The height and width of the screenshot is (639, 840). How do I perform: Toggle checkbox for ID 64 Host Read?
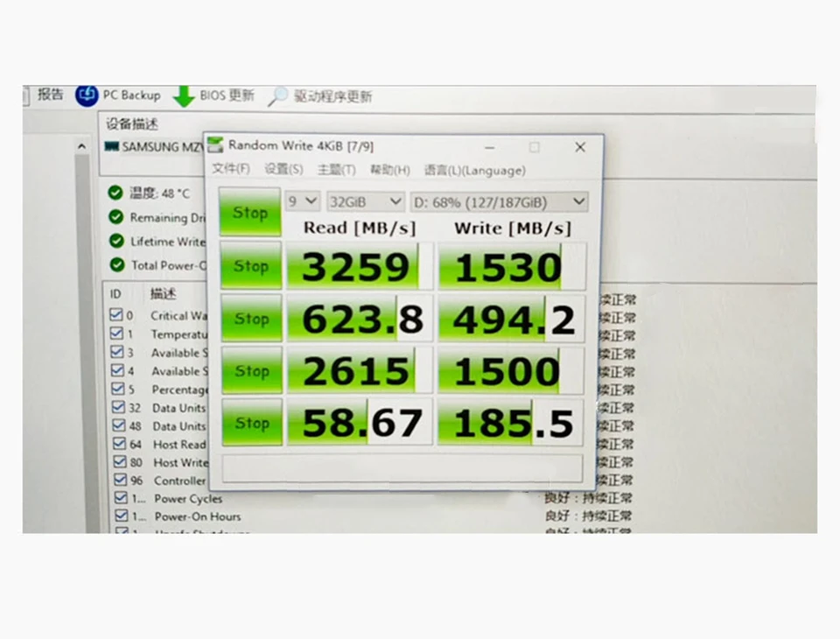[120, 444]
